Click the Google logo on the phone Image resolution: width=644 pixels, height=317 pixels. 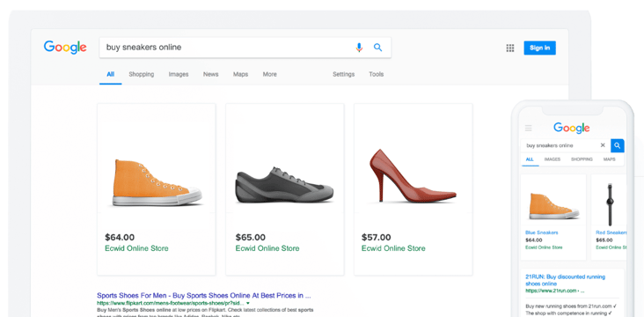coord(572,128)
